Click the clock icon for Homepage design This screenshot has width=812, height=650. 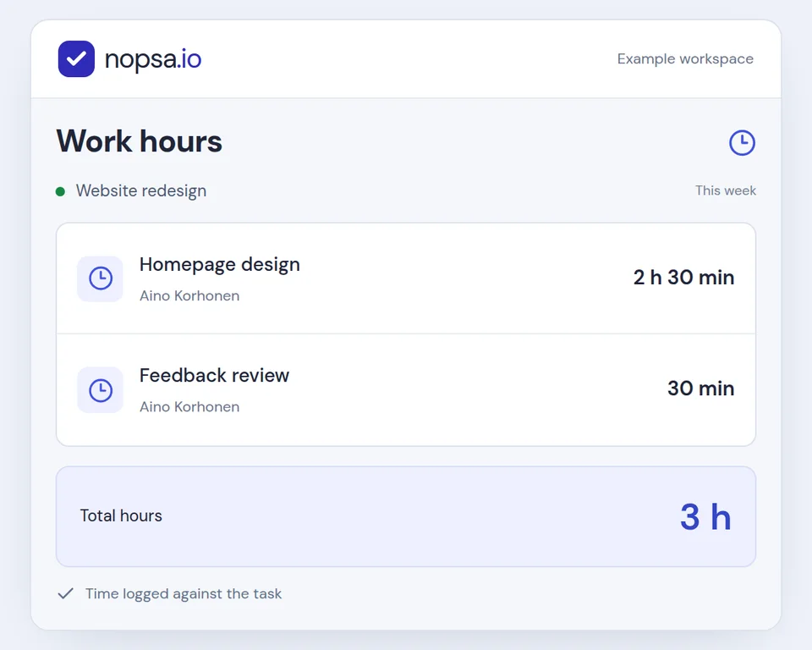coord(101,278)
